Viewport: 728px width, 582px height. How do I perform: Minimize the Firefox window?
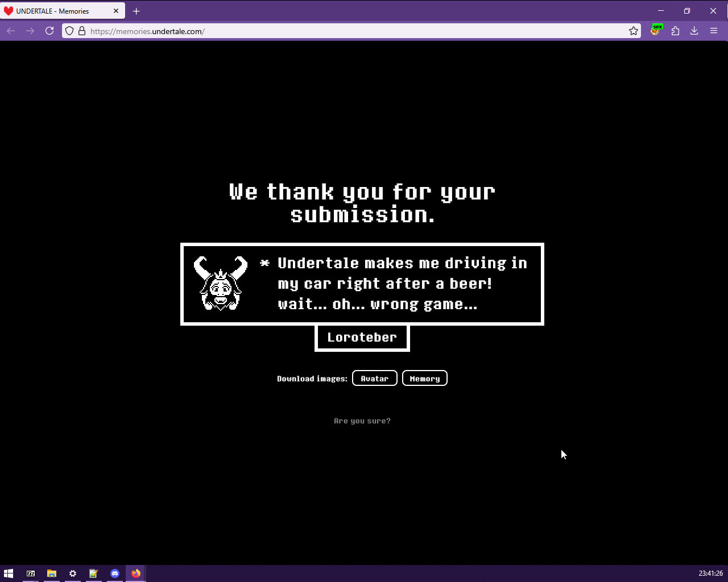(661, 11)
